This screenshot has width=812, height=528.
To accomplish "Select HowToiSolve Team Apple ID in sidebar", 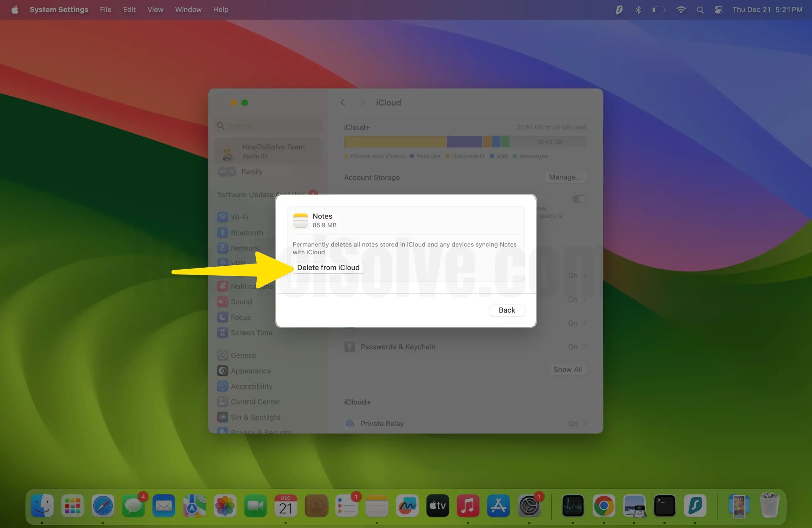I will 268,151.
